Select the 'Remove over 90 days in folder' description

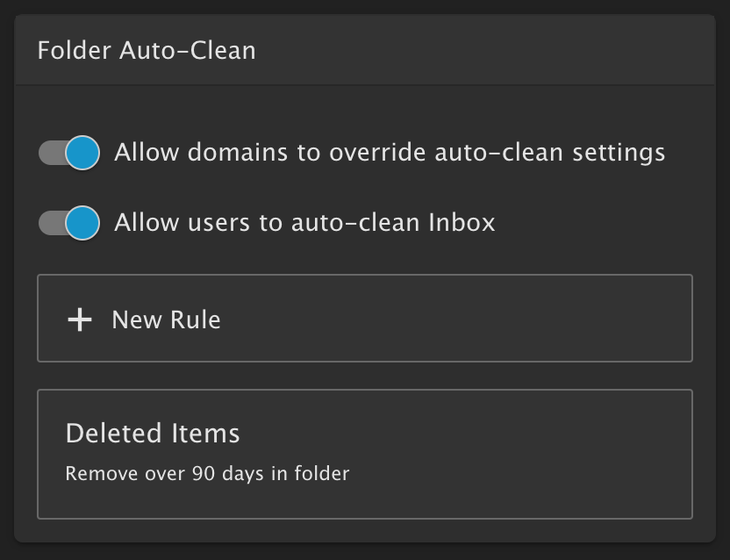click(x=207, y=474)
